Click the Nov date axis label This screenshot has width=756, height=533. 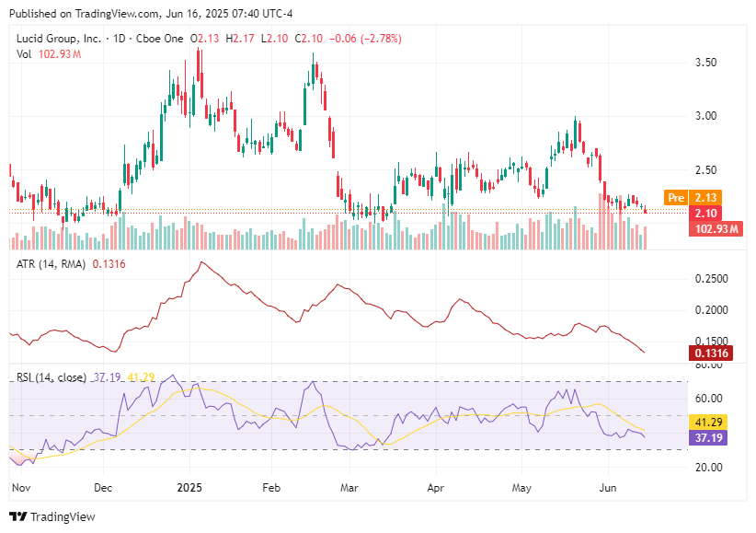click(x=21, y=488)
